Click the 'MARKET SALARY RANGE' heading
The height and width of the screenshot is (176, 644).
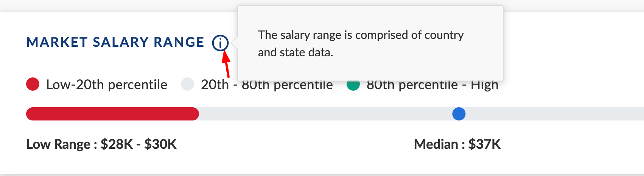click(x=115, y=42)
